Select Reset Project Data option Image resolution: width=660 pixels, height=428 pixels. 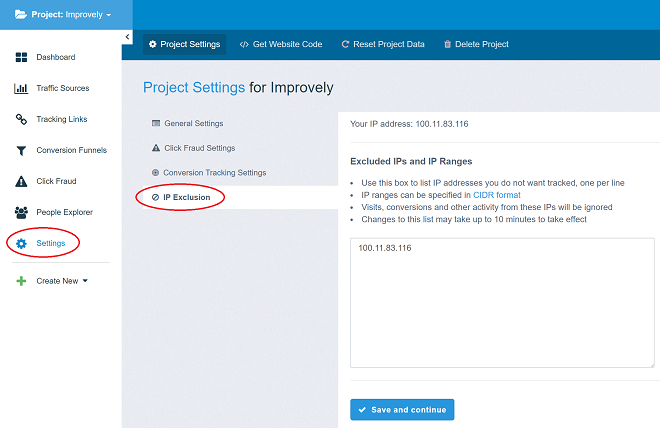(383, 44)
